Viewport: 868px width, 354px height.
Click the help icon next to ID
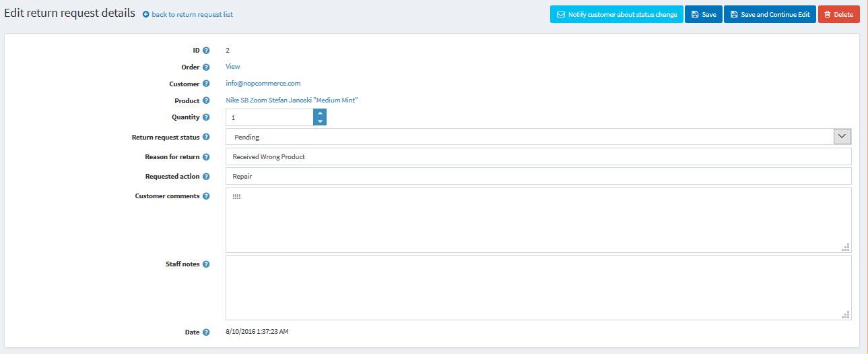[206, 51]
